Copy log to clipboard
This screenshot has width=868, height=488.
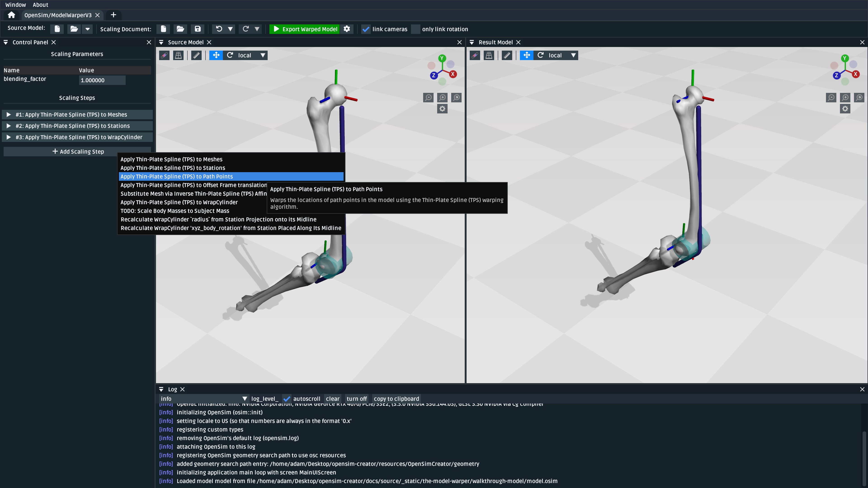click(396, 399)
